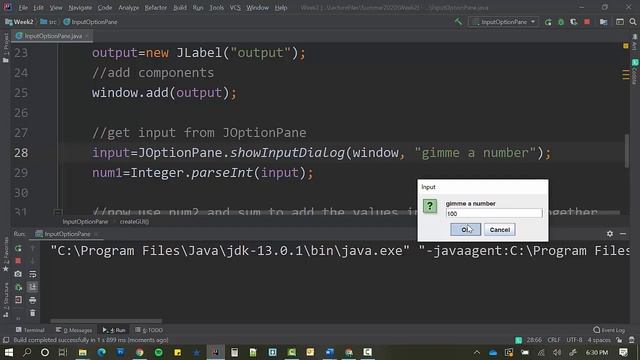
Task: Select the InputOptionPane.java editor tab
Action: point(52,36)
